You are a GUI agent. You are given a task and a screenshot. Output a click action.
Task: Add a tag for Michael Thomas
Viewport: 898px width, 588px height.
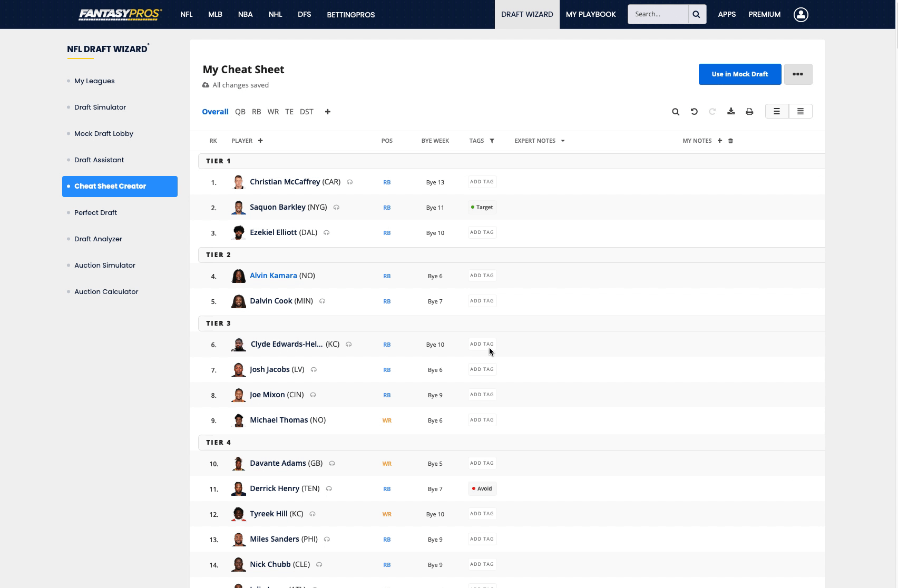pos(482,420)
